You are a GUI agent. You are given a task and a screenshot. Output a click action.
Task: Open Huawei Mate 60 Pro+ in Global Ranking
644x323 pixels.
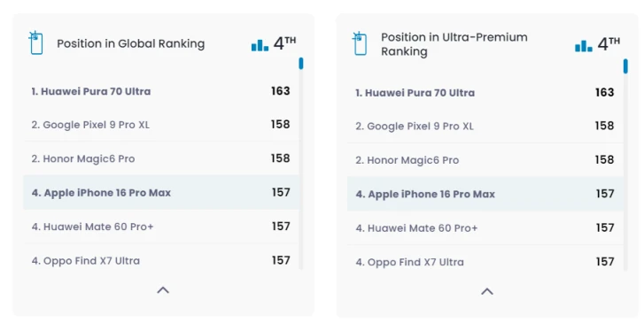pyautogui.click(x=161, y=227)
